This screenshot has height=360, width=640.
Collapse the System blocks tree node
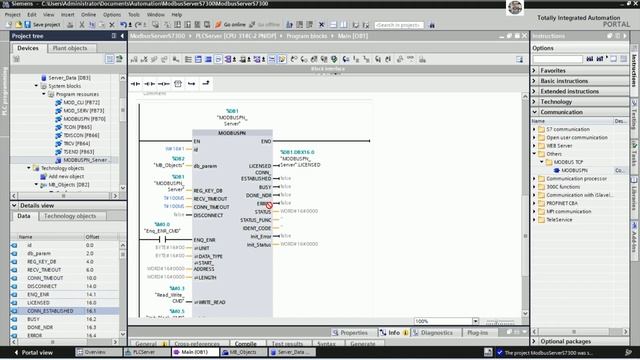[x=36, y=86]
